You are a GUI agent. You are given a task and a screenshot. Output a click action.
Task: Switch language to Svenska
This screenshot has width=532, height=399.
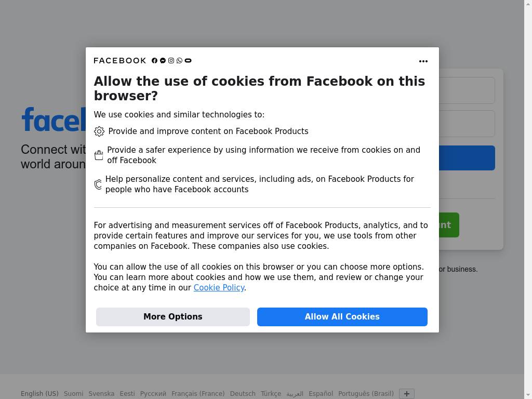coord(101,394)
